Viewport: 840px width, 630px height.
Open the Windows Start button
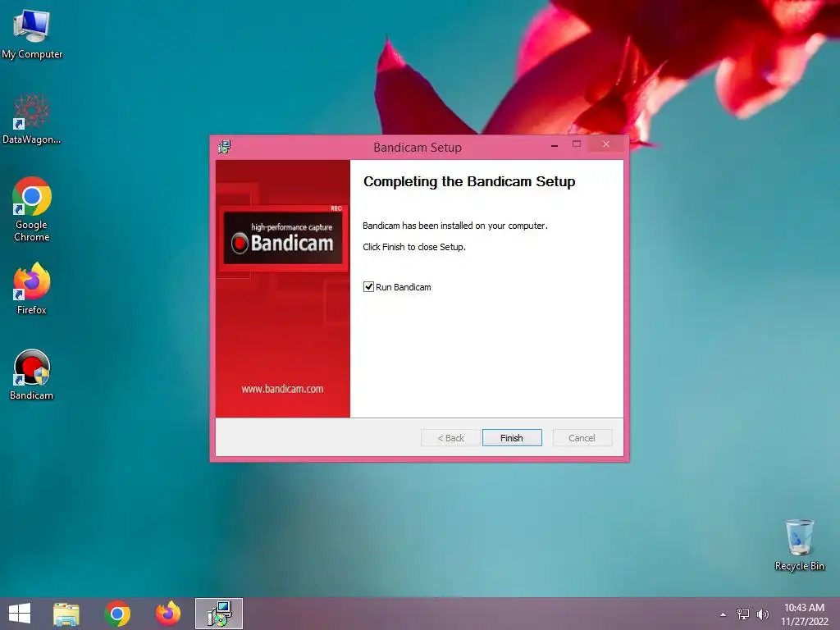(20, 614)
